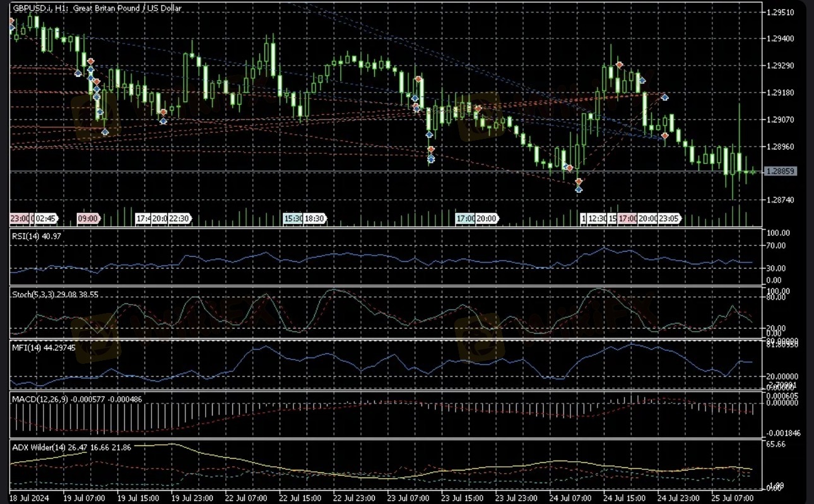The width and height of the screenshot is (814, 504).
Task: Click the 1.29510 price scale label
Action: click(781, 12)
